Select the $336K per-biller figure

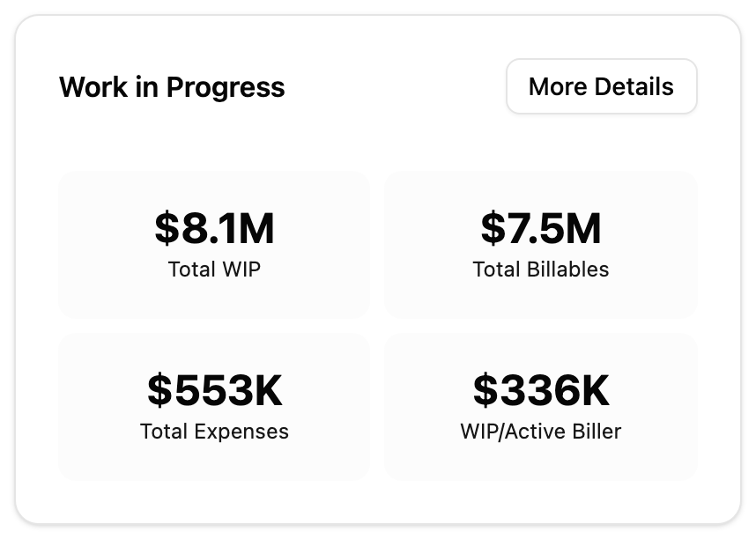[x=540, y=390]
